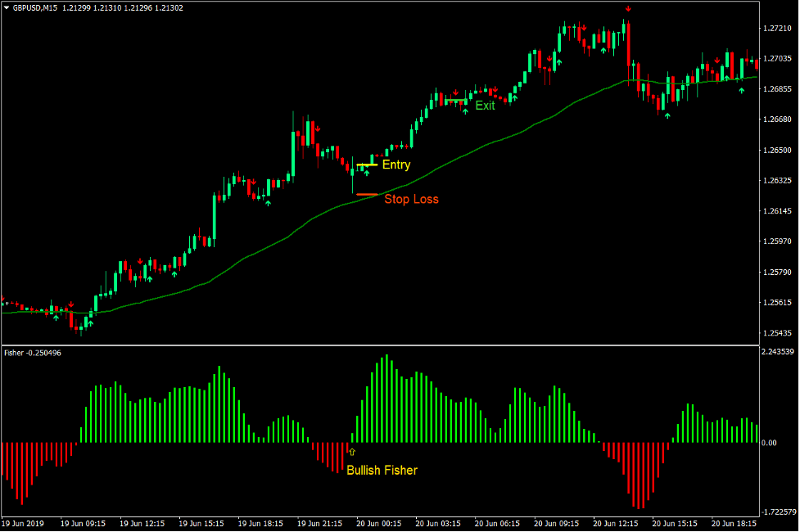Click the yellow hollow arrow above Bullish Fisher
Screen dimensions: 800x532
(352, 452)
